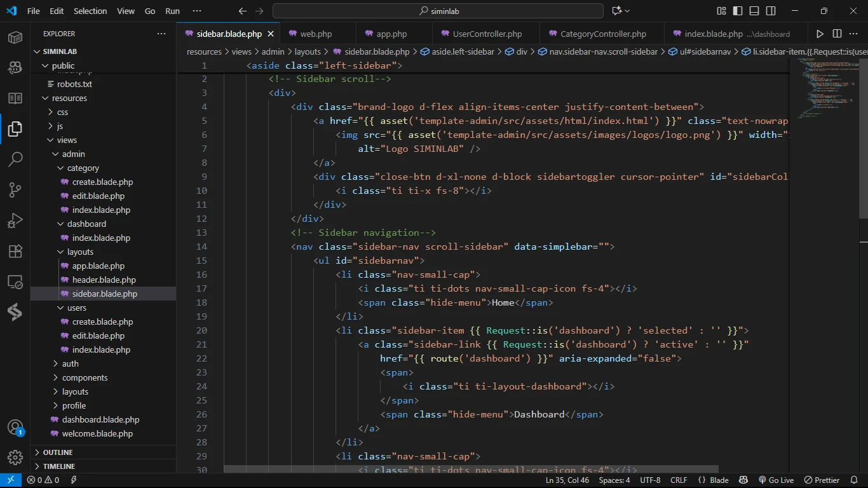This screenshot has width=868, height=488.
Task: Expand the components folder
Action: [x=85, y=377]
